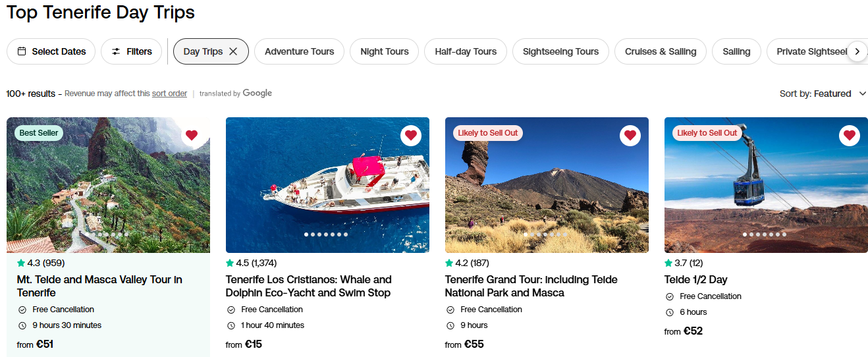Click carousel dots on the yacht image
The height and width of the screenshot is (357, 868).
[x=327, y=234]
